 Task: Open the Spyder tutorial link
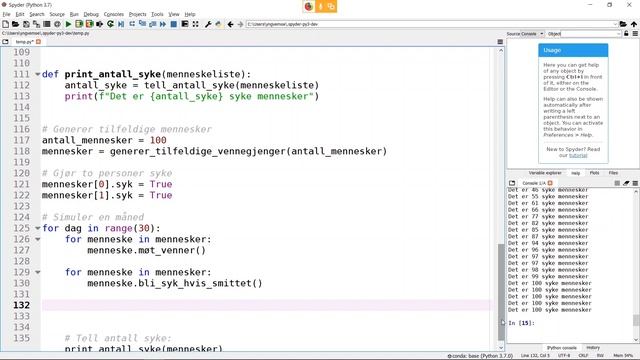pos(578,156)
